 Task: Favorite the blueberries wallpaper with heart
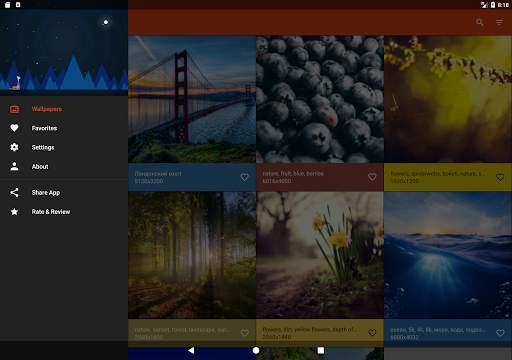click(x=372, y=177)
